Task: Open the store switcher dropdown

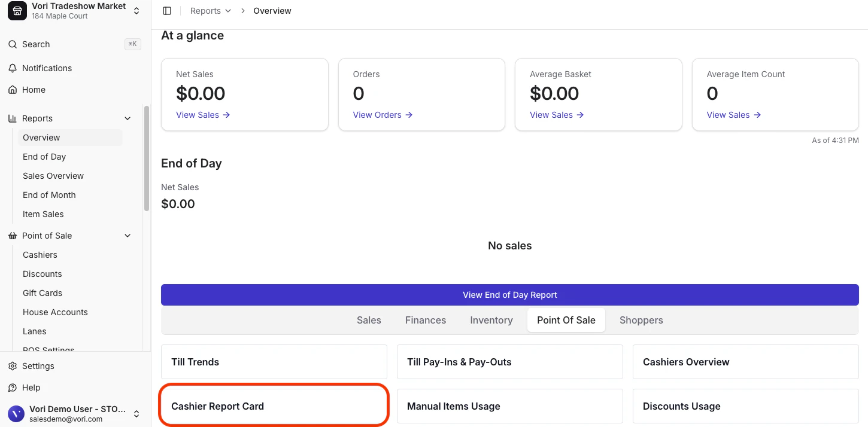Action: 136,11
